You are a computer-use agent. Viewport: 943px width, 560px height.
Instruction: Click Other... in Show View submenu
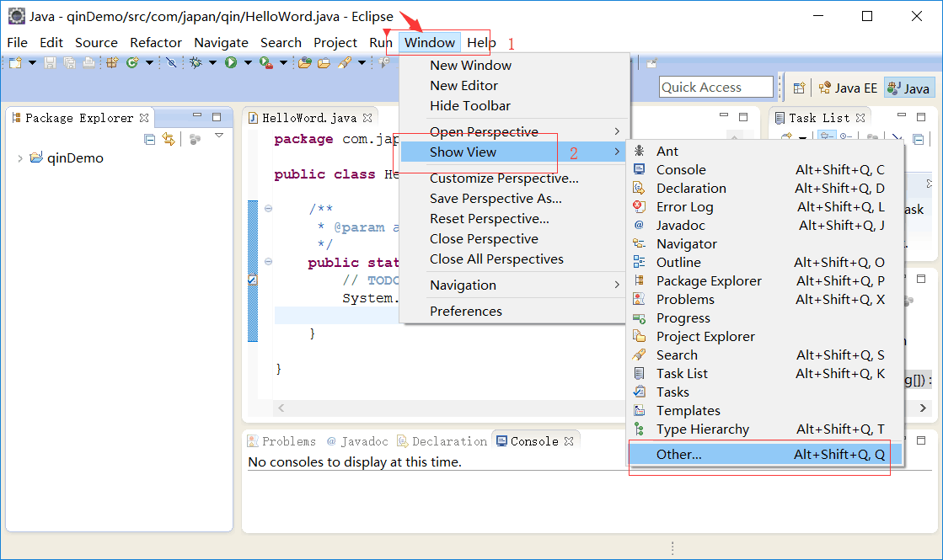pyautogui.click(x=765, y=455)
